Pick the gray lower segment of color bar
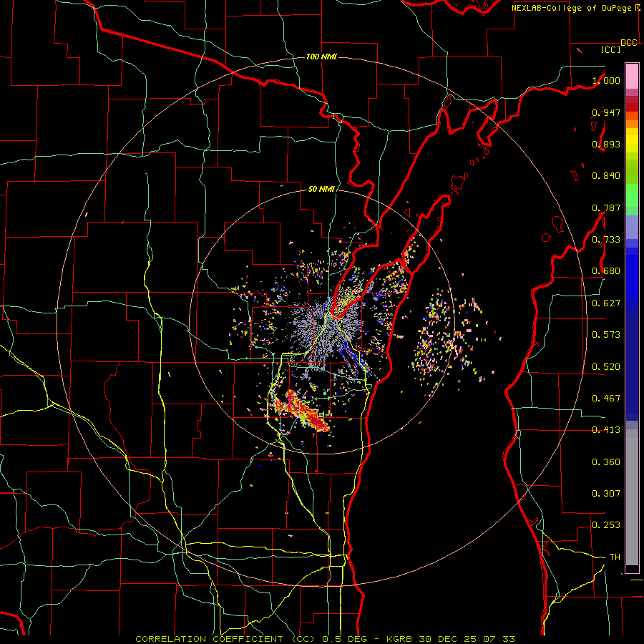 pyautogui.click(x=632, y=497)
